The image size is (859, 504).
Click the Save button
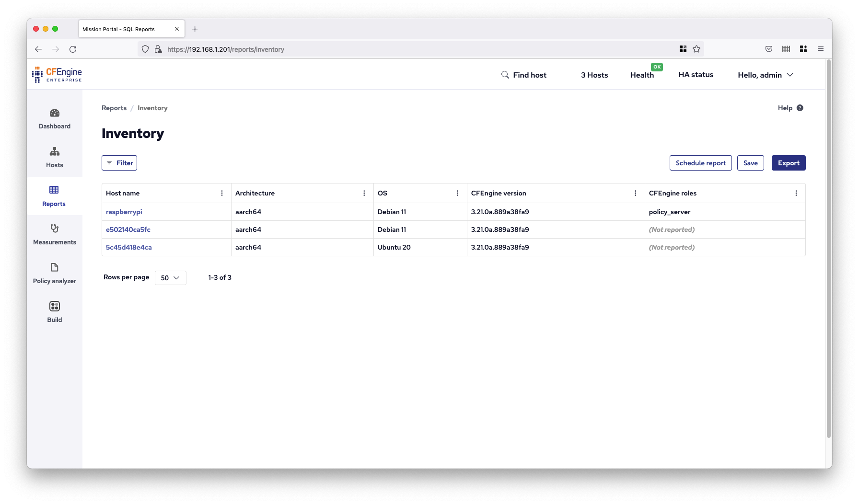[751, 163]
